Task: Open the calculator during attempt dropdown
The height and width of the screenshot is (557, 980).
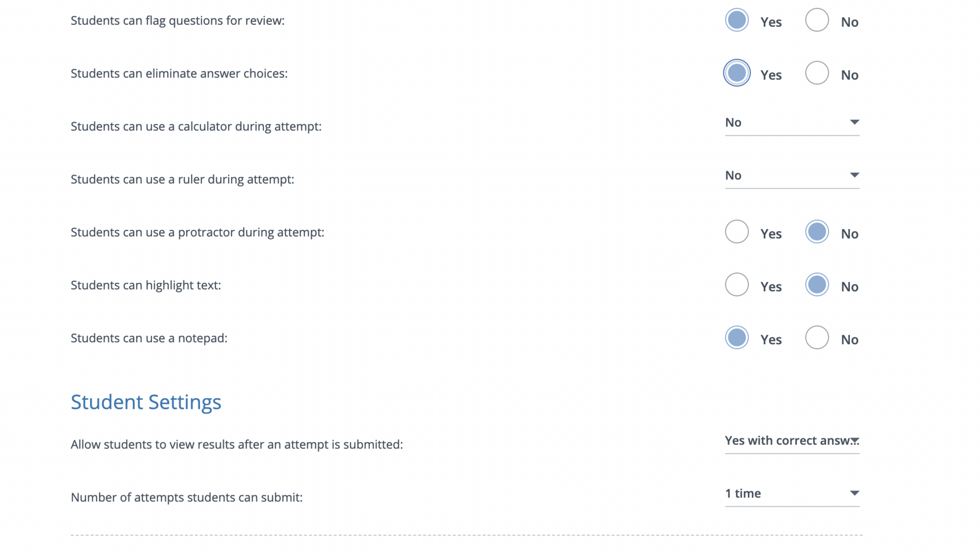Action: (x=791, y=123)
